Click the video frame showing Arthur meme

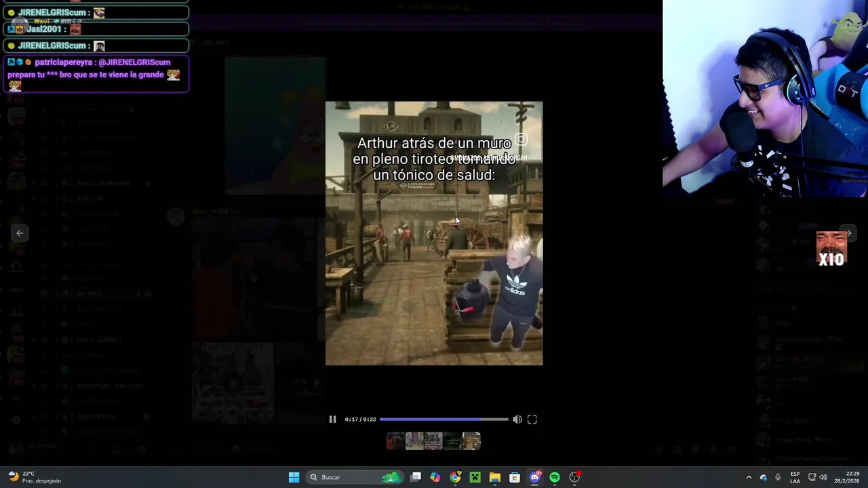(x=434, y=233)
